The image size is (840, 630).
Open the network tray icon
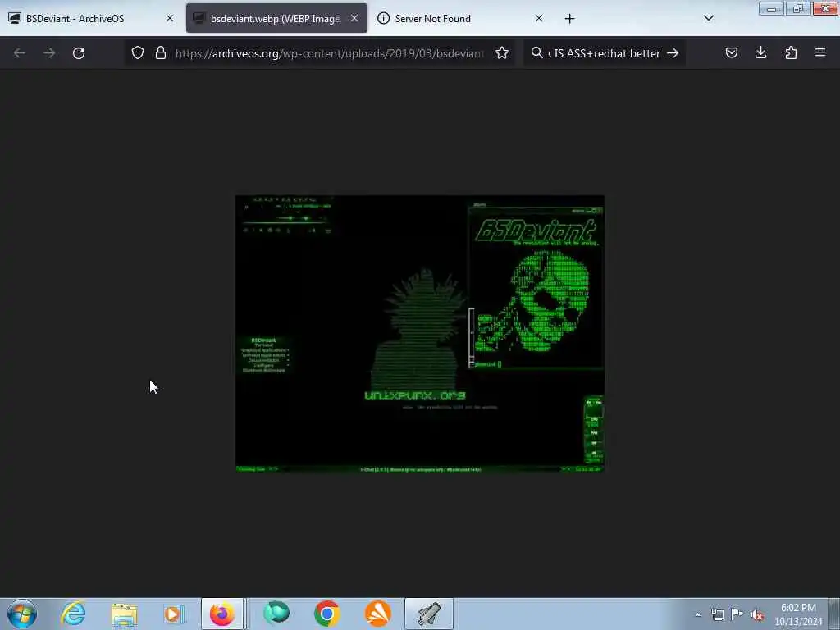(717, 614)
